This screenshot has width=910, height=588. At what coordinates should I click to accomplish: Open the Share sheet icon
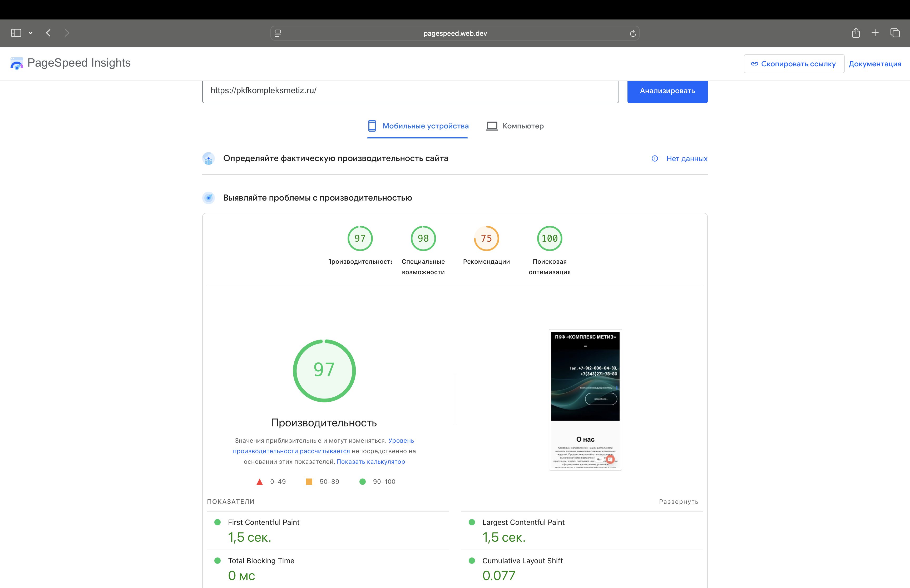[x=855, y=33]
